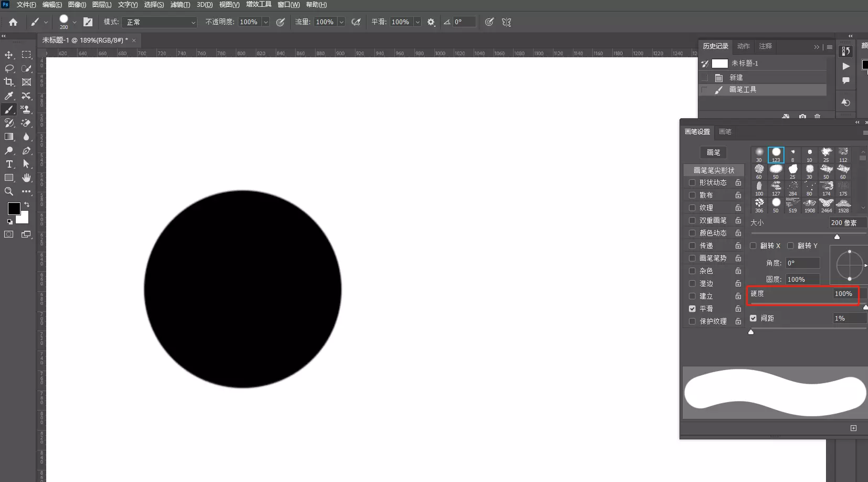Enable the 形状动态 checkbox
The image size is (868, 482).
(x=692, y=183)
